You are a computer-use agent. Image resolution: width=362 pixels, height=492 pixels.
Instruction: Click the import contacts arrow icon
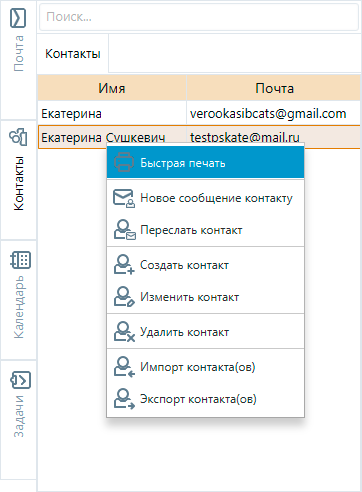point(124,367)
